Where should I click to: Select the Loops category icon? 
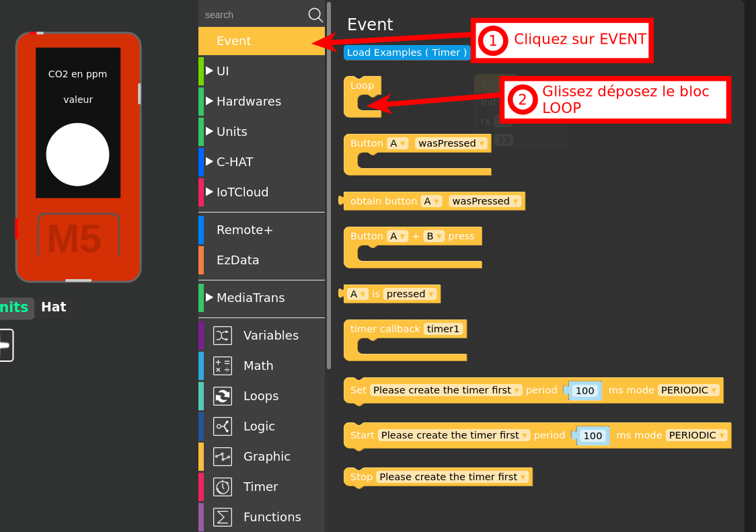[x=223, y=396]
